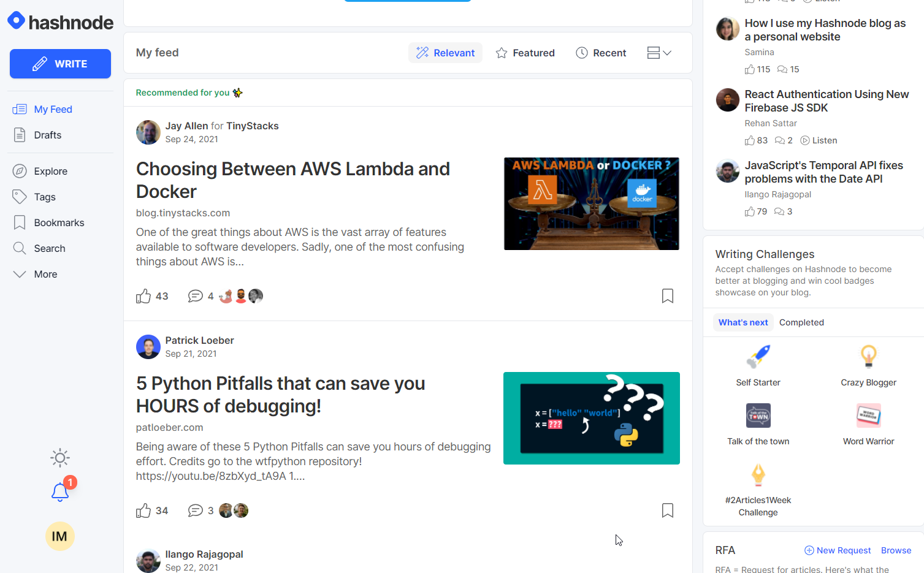Open Patrick Loeber author link
Screen dimensions: 924x573
(199, 340)
